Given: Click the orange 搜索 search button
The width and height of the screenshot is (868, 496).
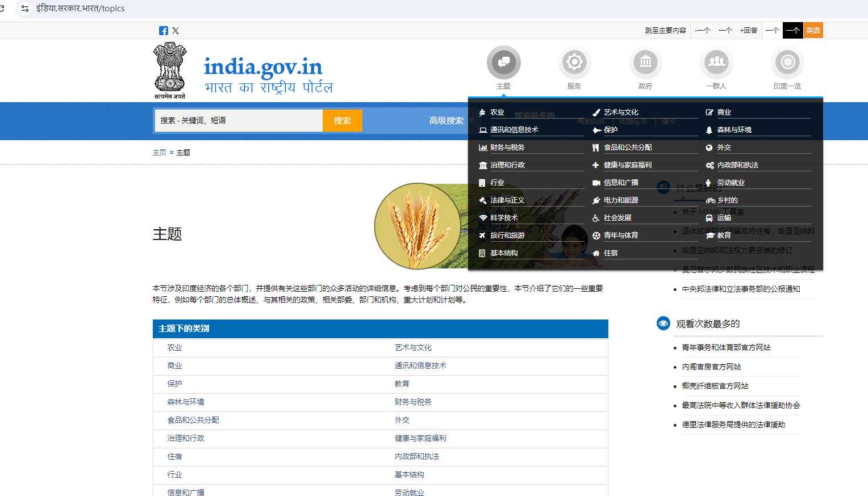Looking at the screenshot, I should click(343, 120).
